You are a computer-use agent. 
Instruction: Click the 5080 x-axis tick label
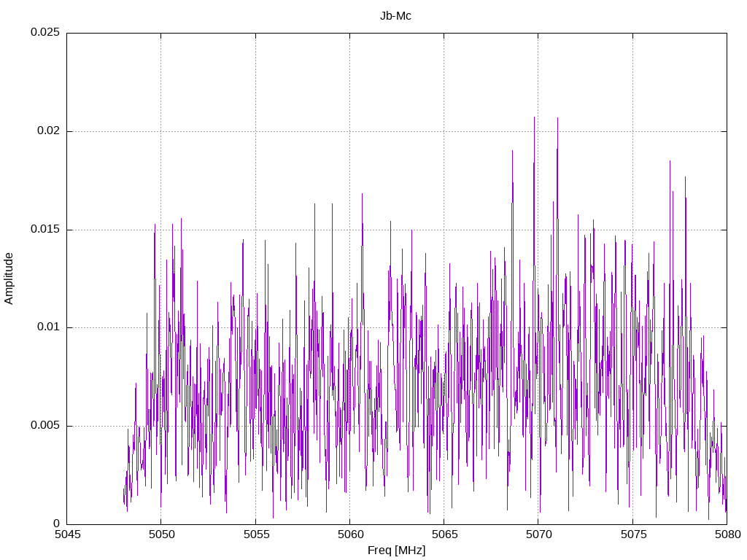point(728,534)
